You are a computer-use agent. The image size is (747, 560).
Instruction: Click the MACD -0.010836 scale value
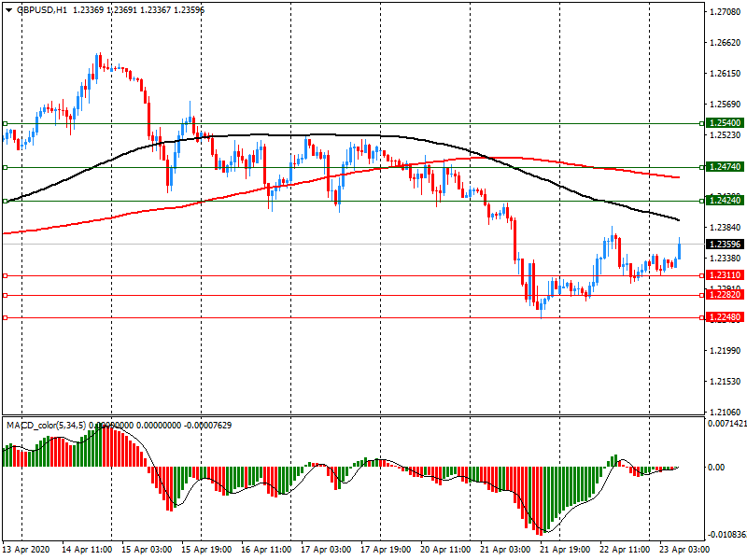point(727,535)
